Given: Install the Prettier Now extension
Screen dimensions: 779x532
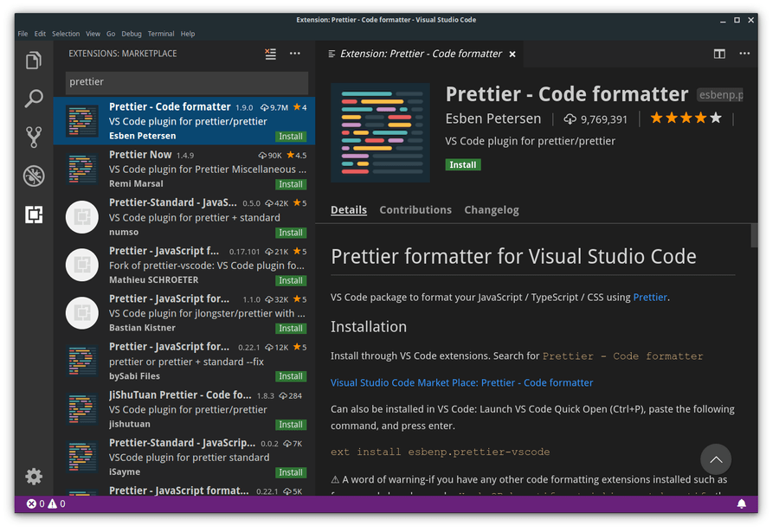Looking at the screenshot, I should pyautogui.click(x=290, y=183).
